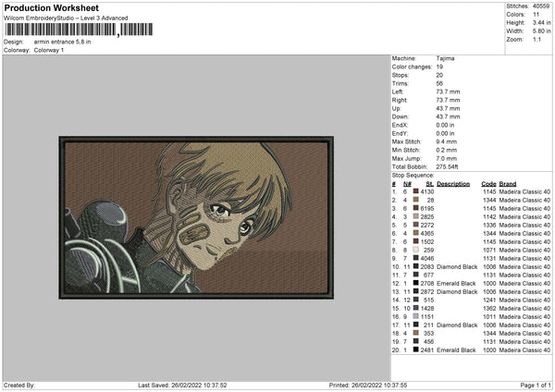
Task: Click the color swatch next to stitch count 4046
Action: [416, 258]
